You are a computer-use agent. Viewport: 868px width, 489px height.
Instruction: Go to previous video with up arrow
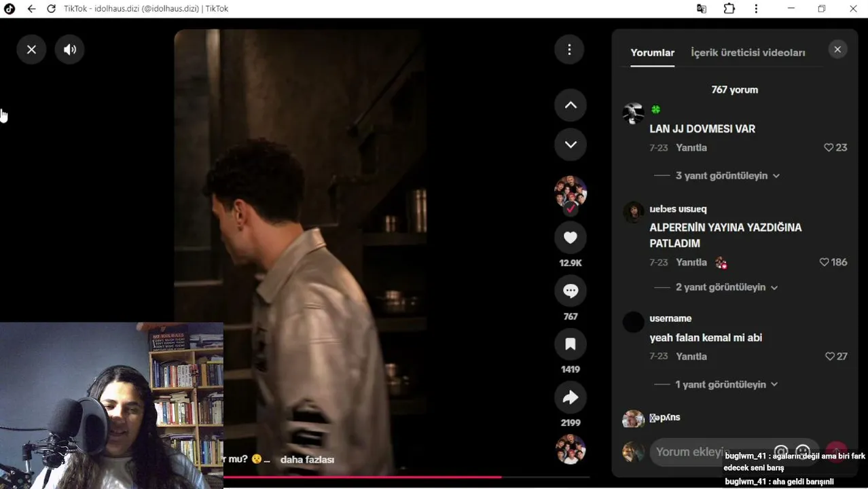[571, 105]
